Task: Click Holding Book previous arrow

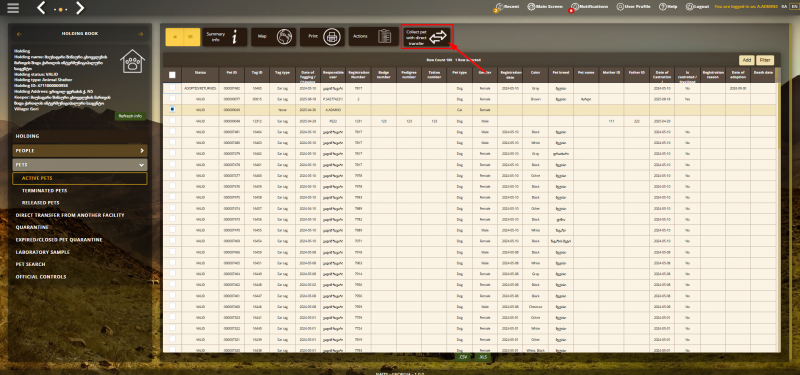Action: (x=19, y=34)
